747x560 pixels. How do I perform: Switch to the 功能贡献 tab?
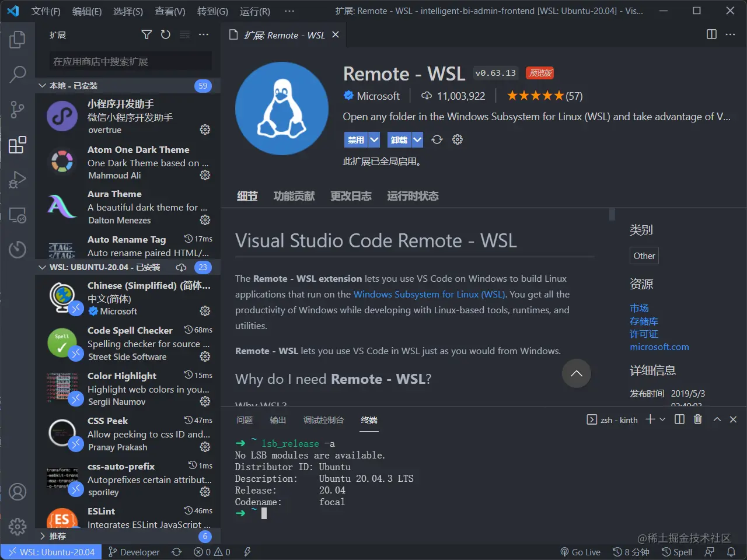[294, 196]
